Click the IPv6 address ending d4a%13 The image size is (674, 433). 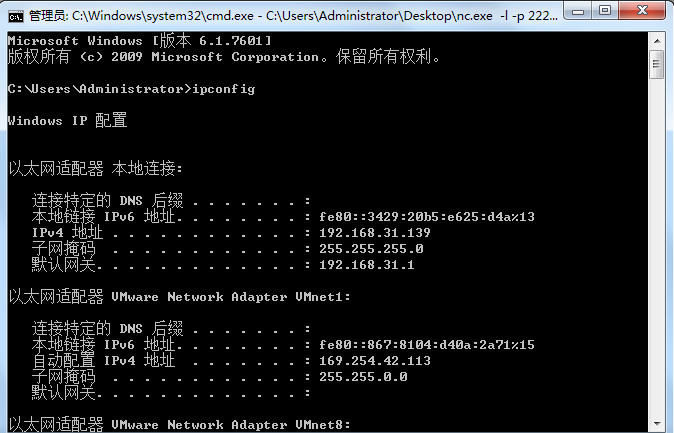pyautogui.click(x=427, y=216)
